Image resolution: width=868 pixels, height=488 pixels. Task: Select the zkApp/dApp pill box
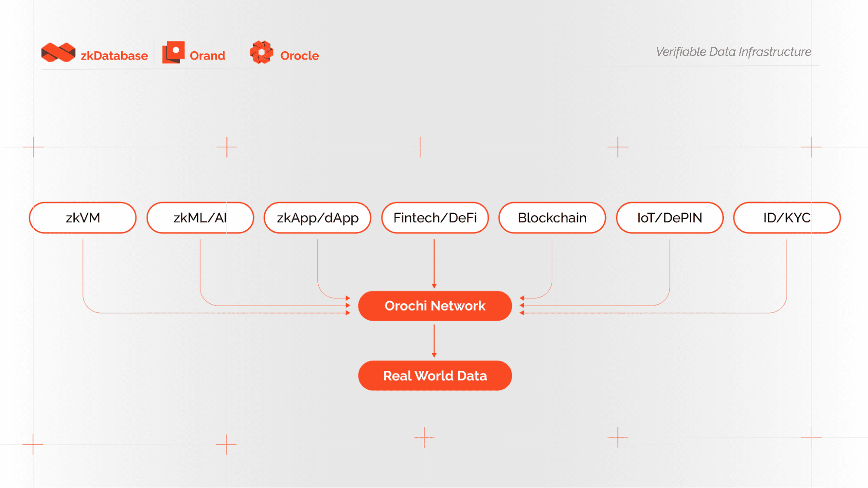coord(317,218)
